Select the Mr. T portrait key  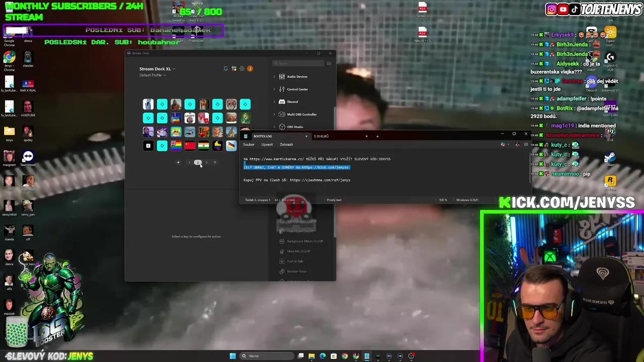pos(176,104)
